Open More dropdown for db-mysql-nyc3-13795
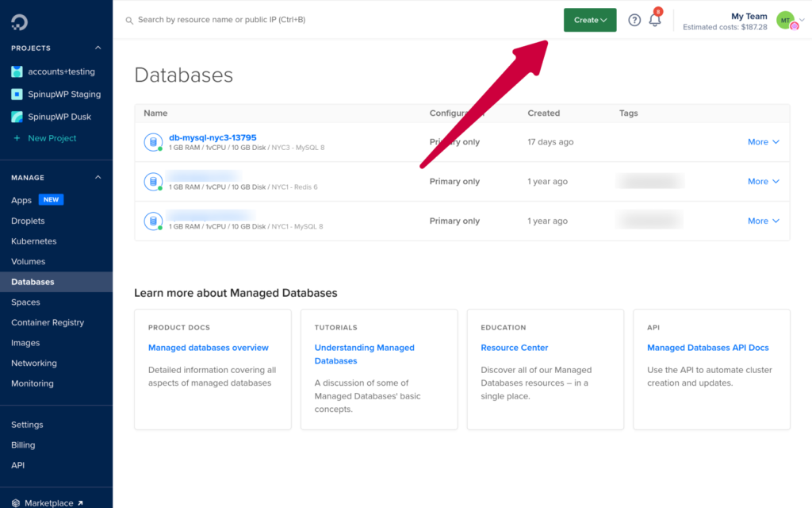 point(762,141)
